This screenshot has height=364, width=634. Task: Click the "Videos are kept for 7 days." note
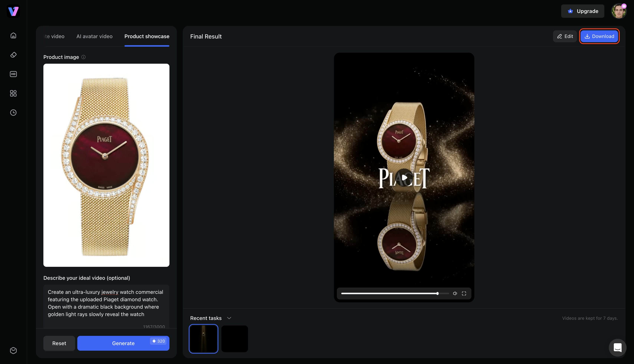(x=590, y=318)
